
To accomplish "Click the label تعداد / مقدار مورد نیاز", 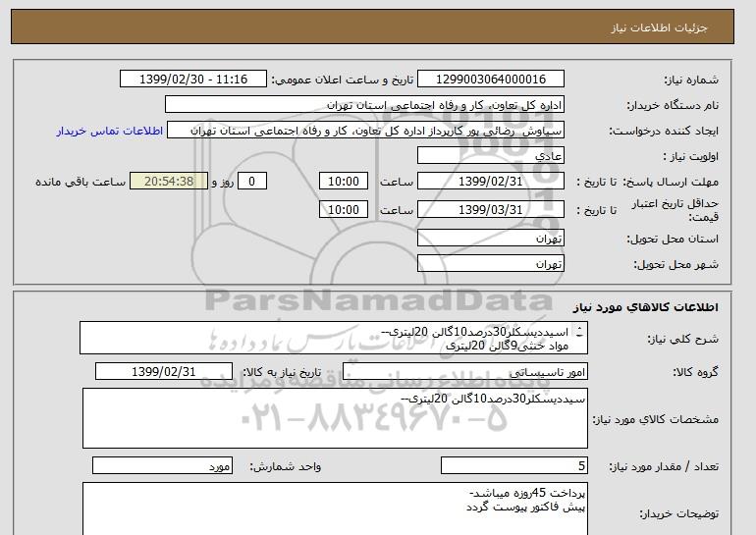I will tap(664, 466).
